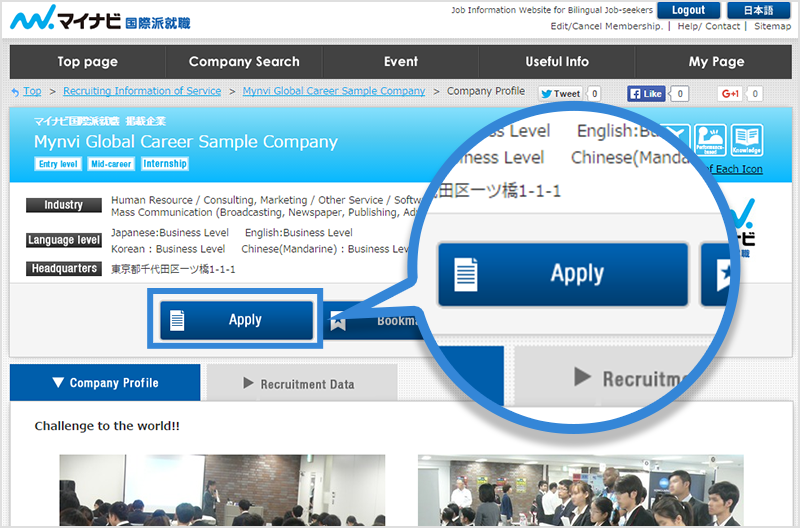
Task: Click the Facebook Like count bubble
Action: click(x=680, y=93)
